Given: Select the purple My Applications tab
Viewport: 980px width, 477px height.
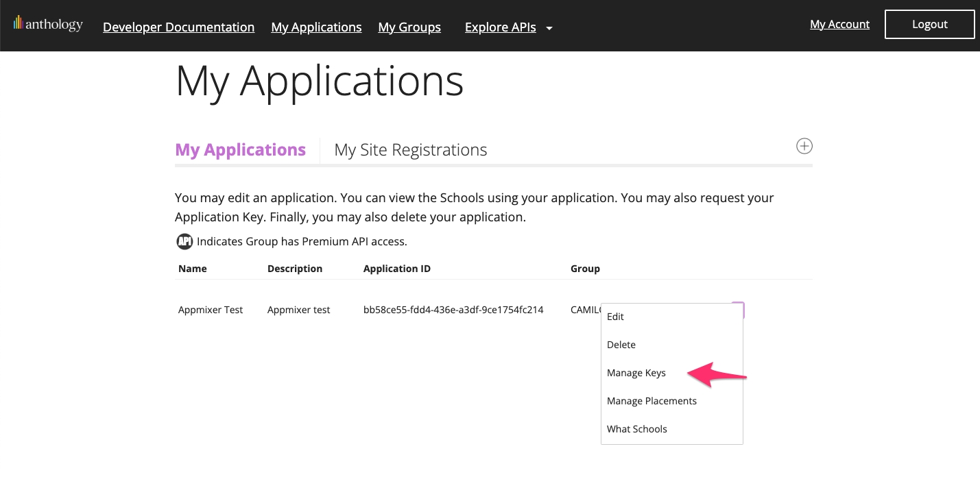Looking at the screenshot, I should (240, 150).
